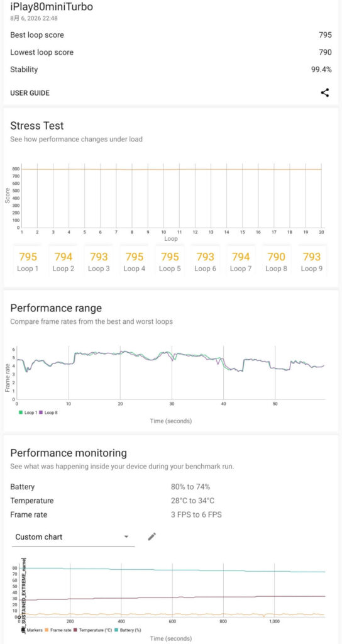
Task: Tap the share icon
Action: pyautogui.click(x=325, y=92)
